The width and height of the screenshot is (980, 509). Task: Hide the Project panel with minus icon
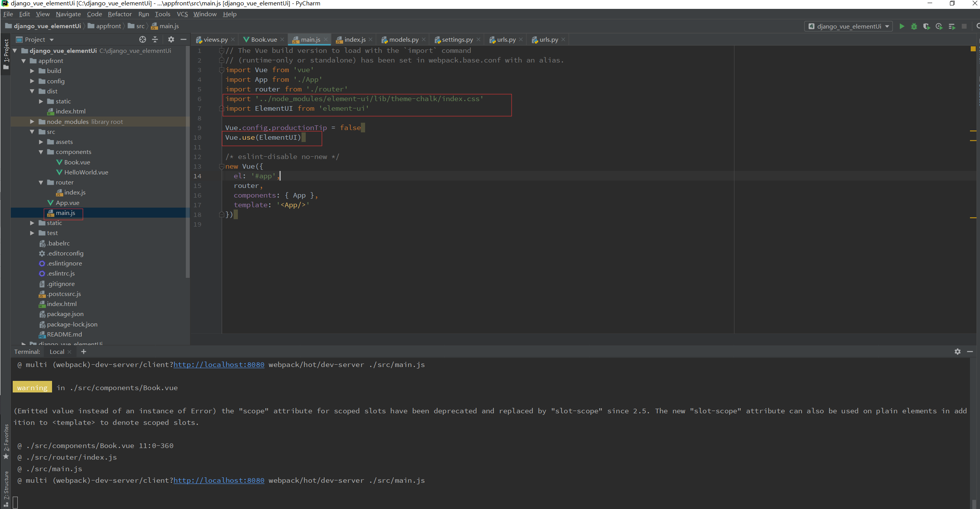click(x=184, y=39)
